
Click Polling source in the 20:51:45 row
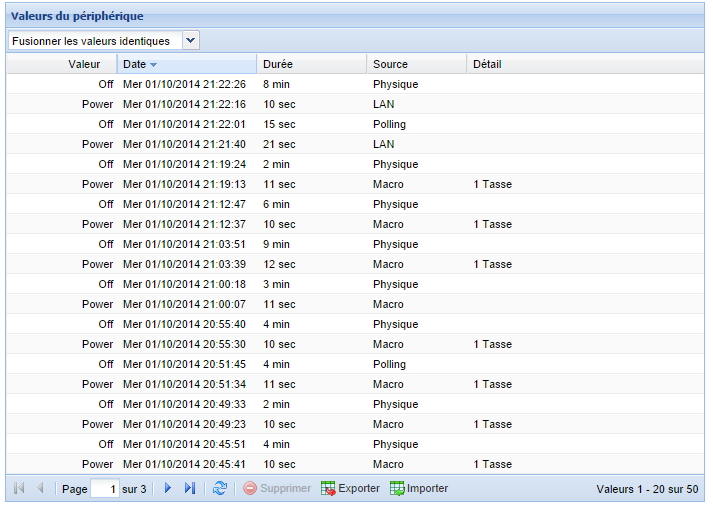(x=389, y=364)
